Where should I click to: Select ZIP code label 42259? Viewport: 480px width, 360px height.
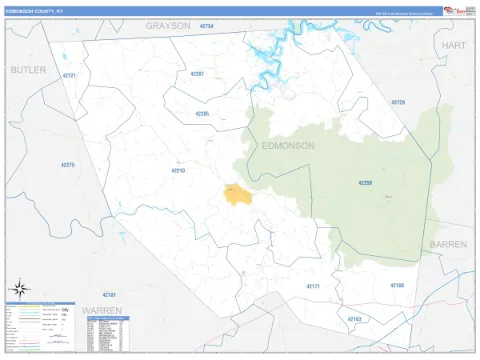click(x=365, y=183)
